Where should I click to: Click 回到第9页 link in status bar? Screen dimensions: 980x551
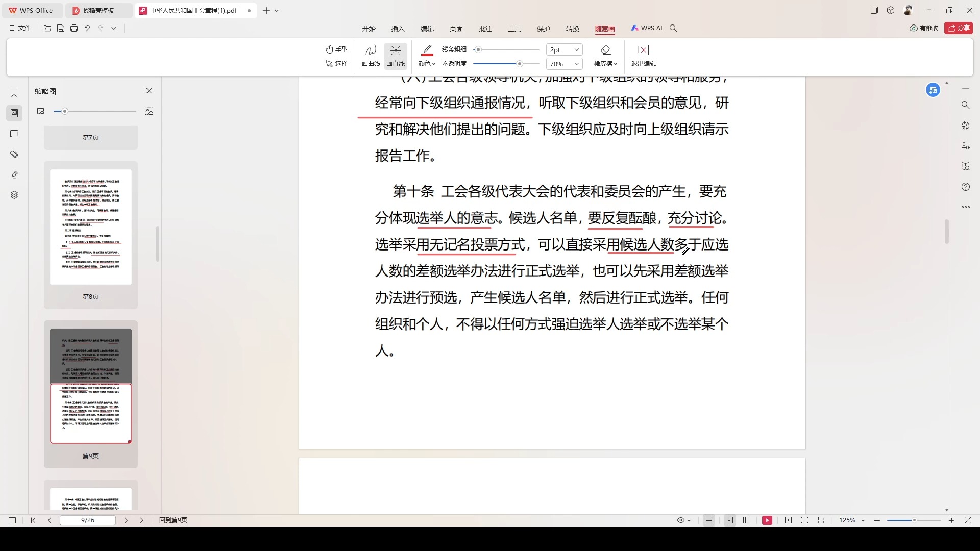173,520
